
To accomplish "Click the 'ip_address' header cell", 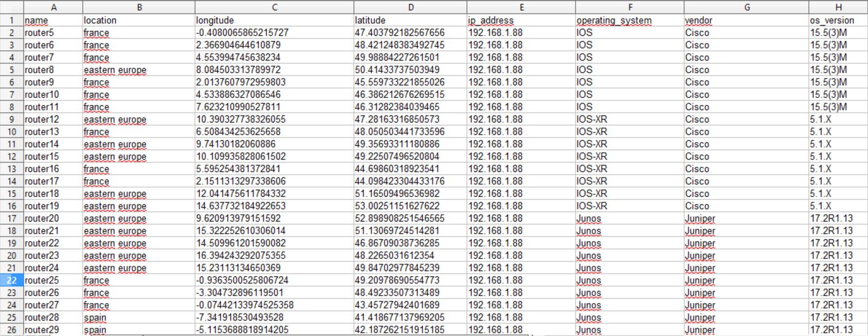I will tap(521, 20).
